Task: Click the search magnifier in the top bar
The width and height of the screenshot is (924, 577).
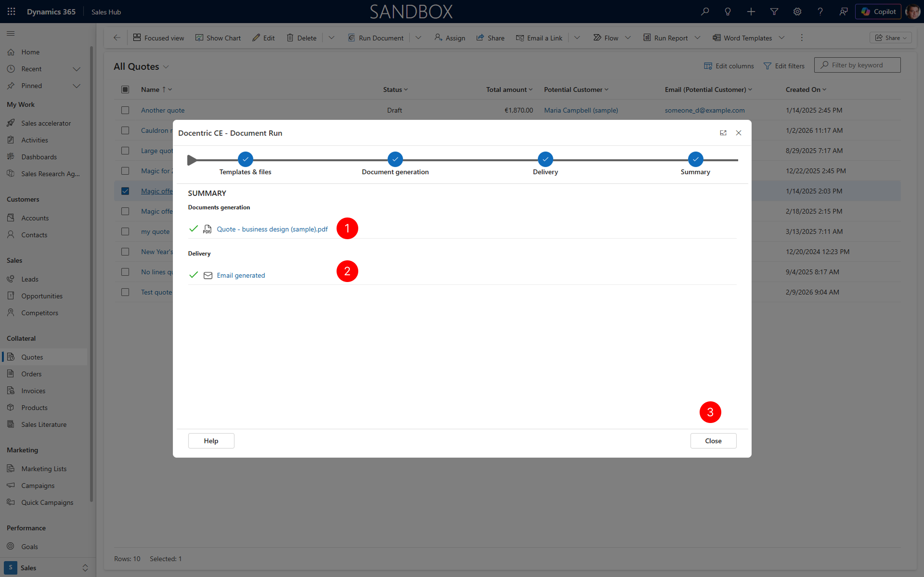Action: (705, 12)
